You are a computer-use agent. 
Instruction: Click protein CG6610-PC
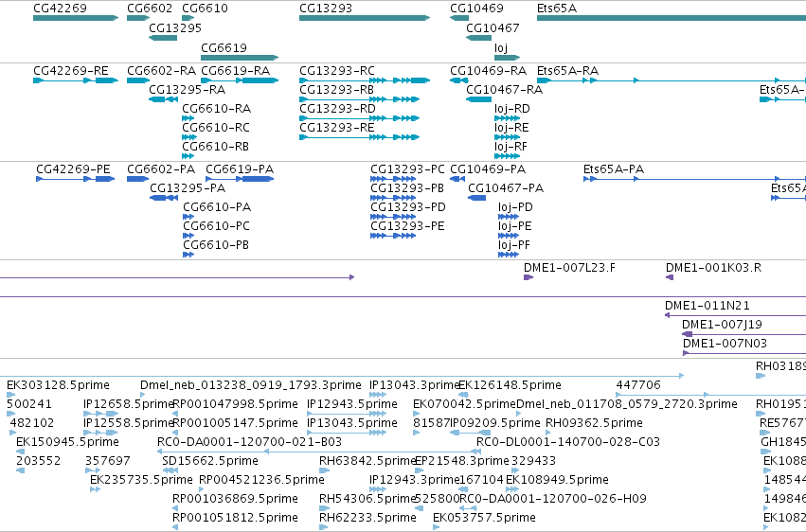pos(188,236)
